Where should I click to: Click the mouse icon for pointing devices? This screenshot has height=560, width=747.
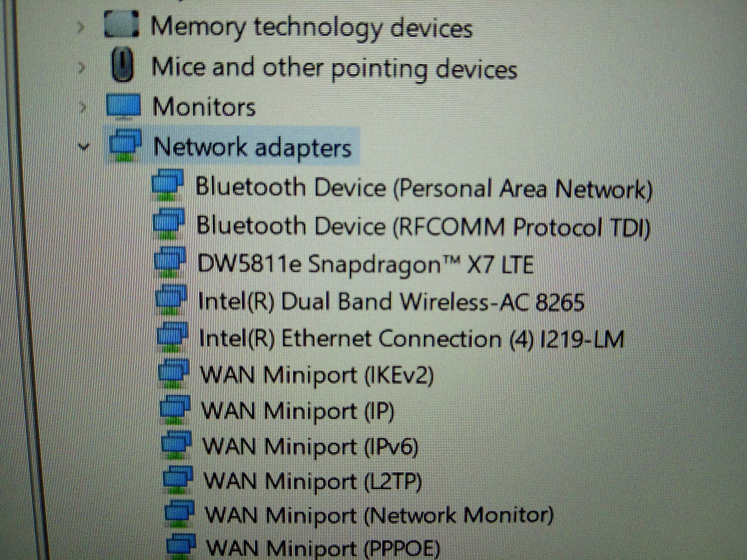pyautogui.click(x=124, y=65)
